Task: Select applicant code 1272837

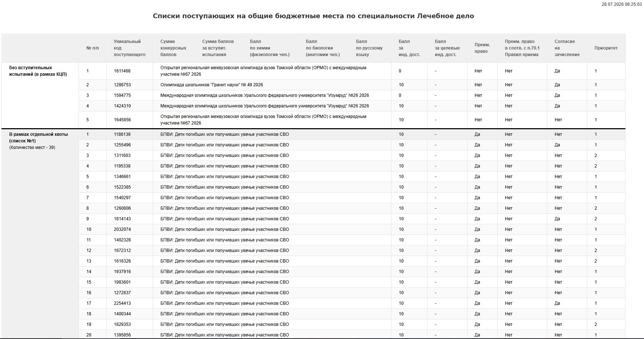Action: click(122, 293)
